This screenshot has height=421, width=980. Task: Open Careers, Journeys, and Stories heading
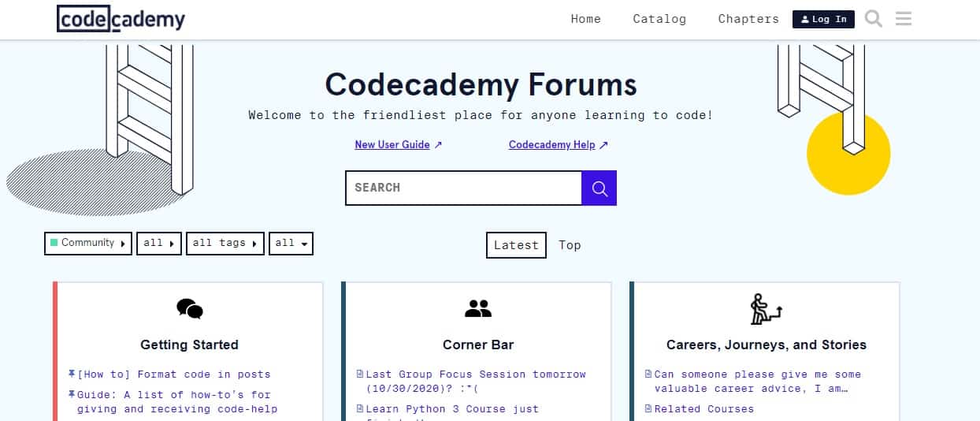tap(767, 345)
